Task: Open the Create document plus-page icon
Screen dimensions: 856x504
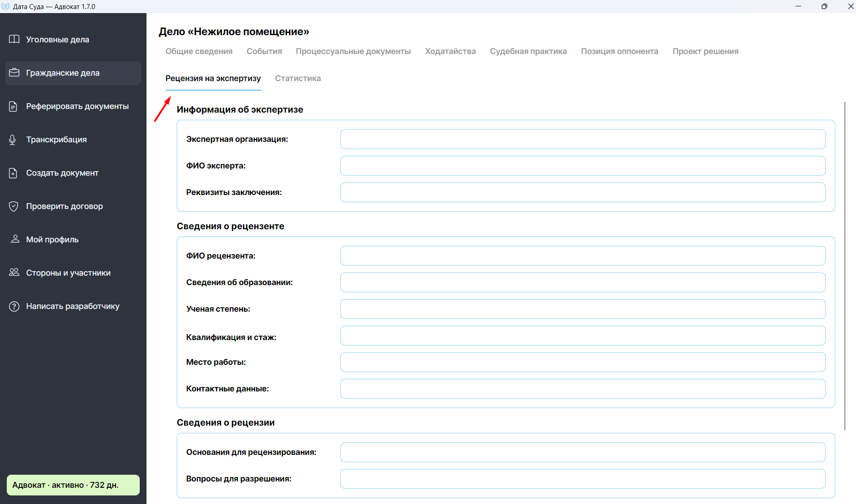Action: (x=14, y=173)
